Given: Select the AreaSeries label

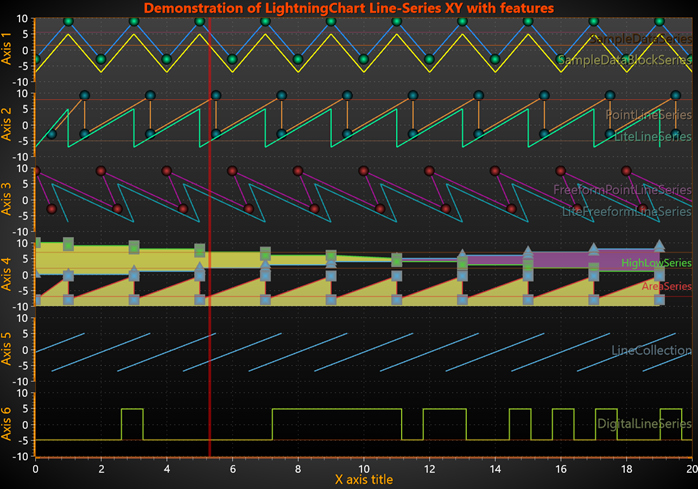Looking at the screenshot, I should tap(667, 286).
